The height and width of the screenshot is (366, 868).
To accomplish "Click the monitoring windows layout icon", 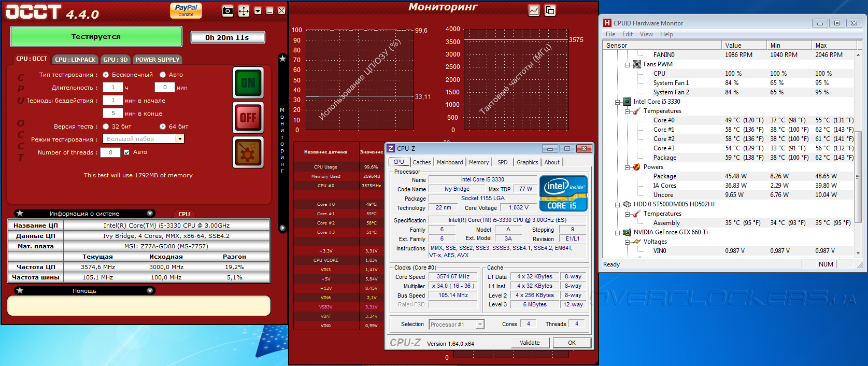I will coord(550,10).
